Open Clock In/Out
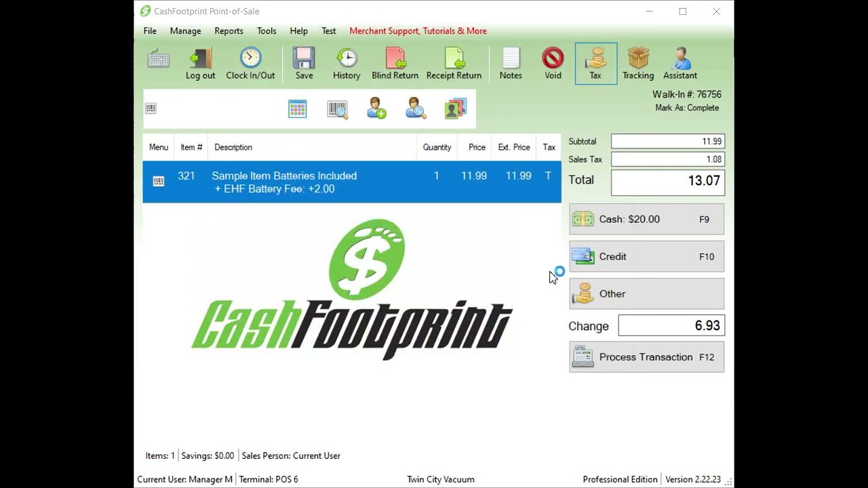 [250, 64]
